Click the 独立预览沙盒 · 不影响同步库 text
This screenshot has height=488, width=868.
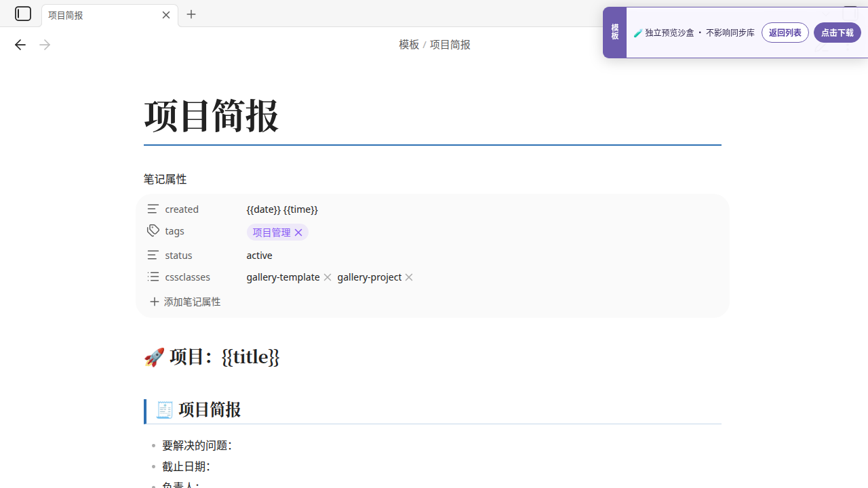pyautogui.click(x=700, y=33)
